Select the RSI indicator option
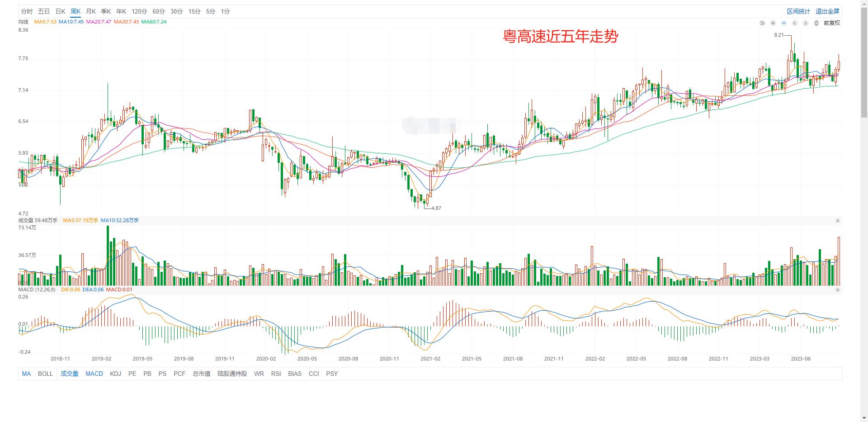The image size is (868, 422). (276, 374)
